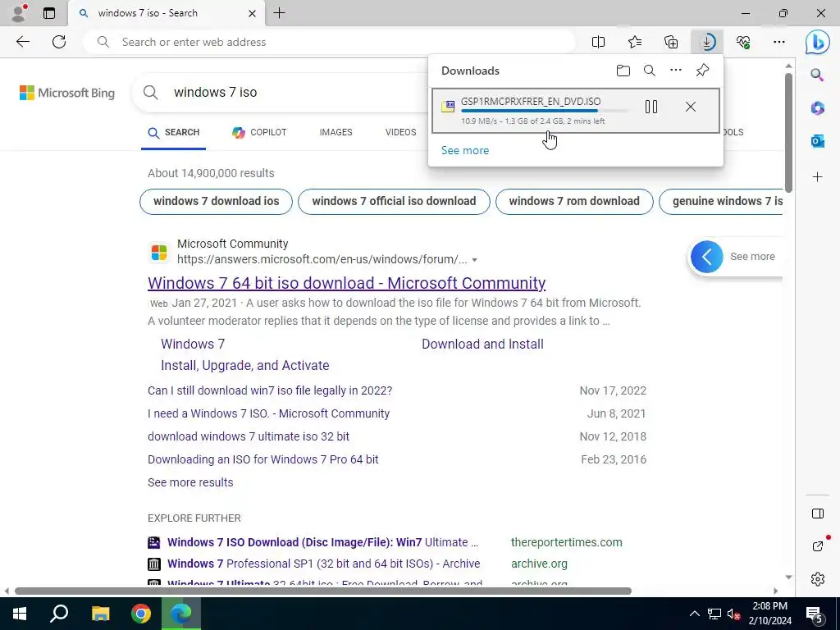
Task: Open 'Download and Install' sublink
Action: 482,344
